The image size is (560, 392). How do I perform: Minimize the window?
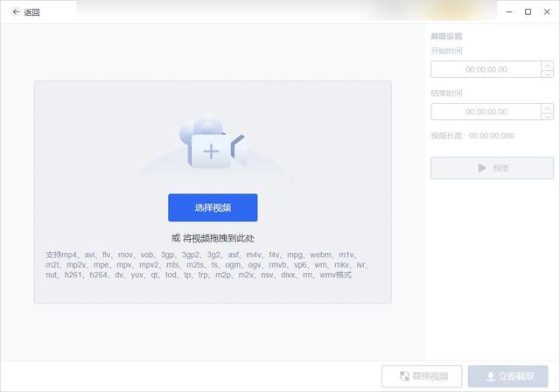point(509,11)
